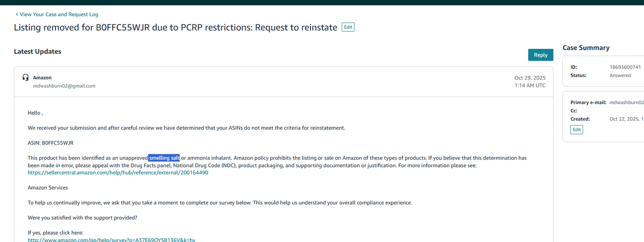Click the Primary e-mail value in summary
This screenshot has width=644, height=242.
[x=626, y=102]
